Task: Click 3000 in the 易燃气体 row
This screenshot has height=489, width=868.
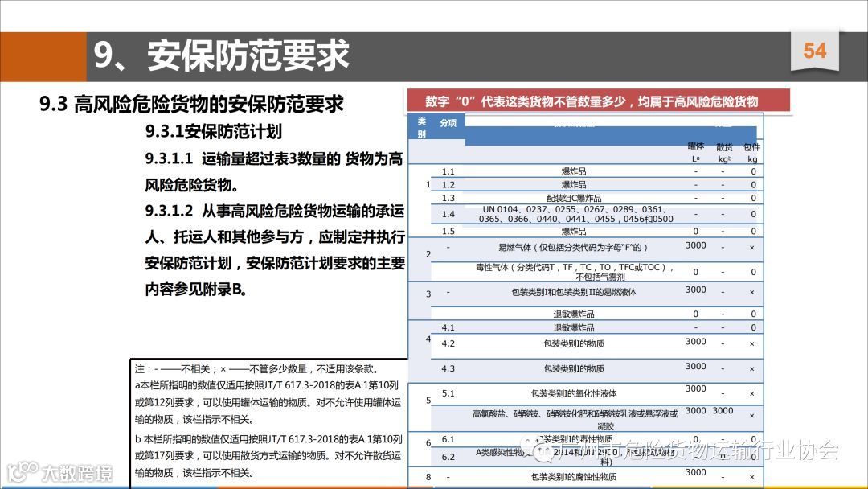Action: click(695, 245)
